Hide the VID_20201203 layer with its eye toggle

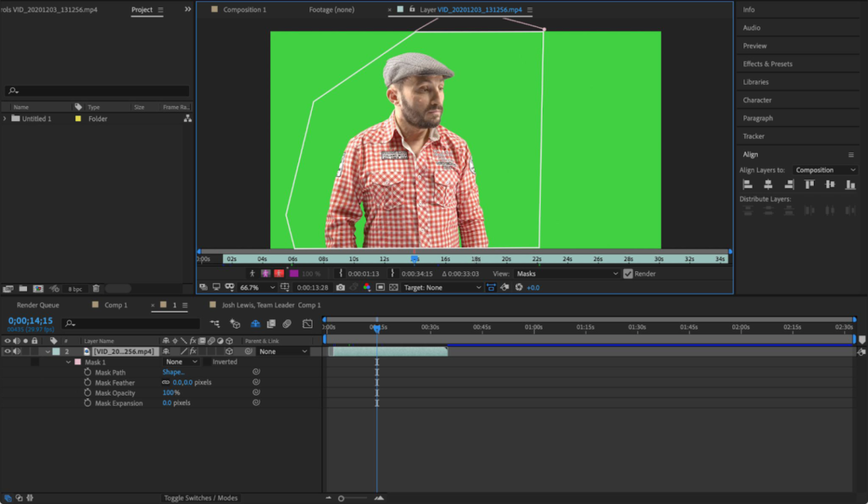7,350
